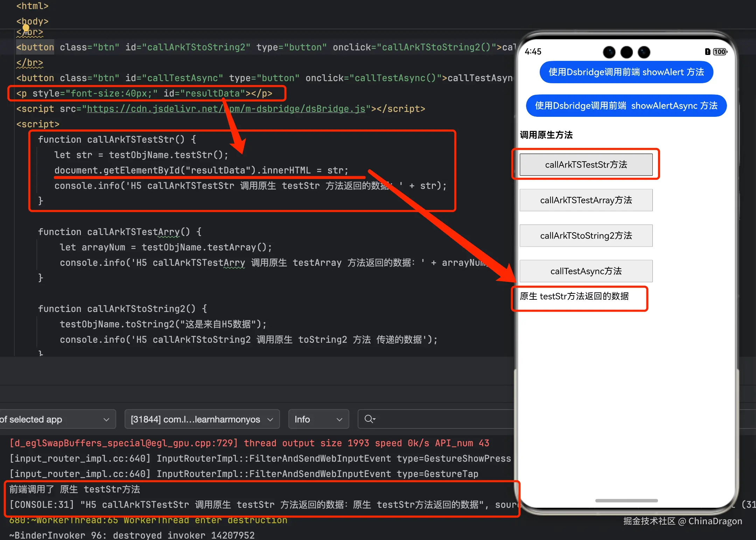Tap the callArkTSTestStr方法 button

(586, 164)
